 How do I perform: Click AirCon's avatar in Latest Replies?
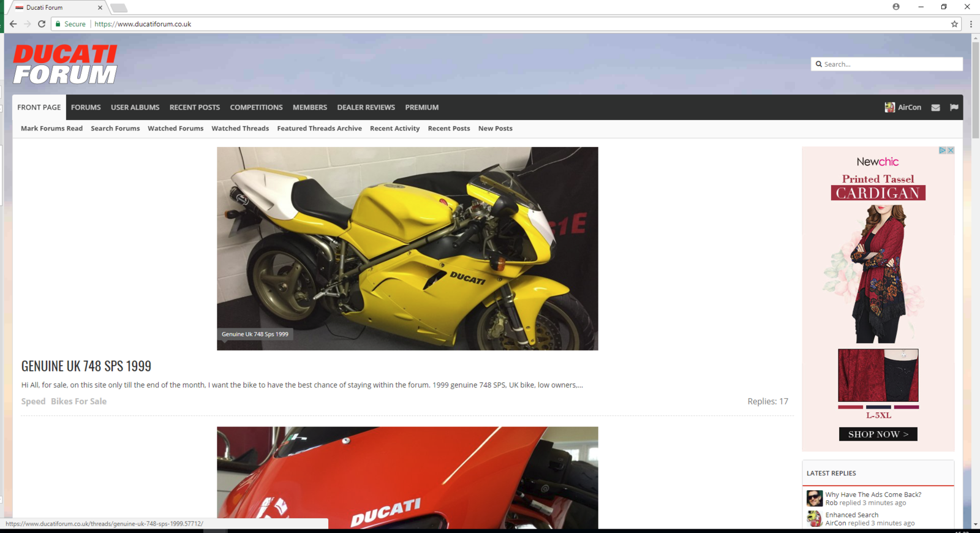[814, 518]
